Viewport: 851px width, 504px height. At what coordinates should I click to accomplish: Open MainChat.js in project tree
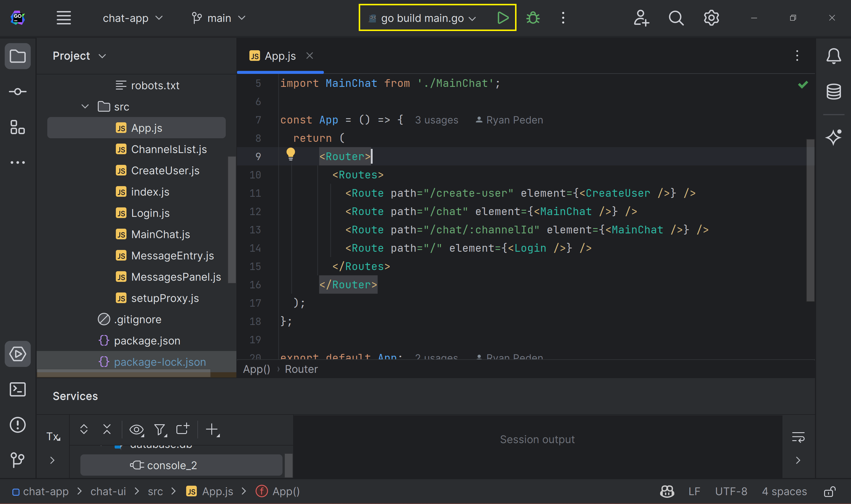[x=160, y=234]
